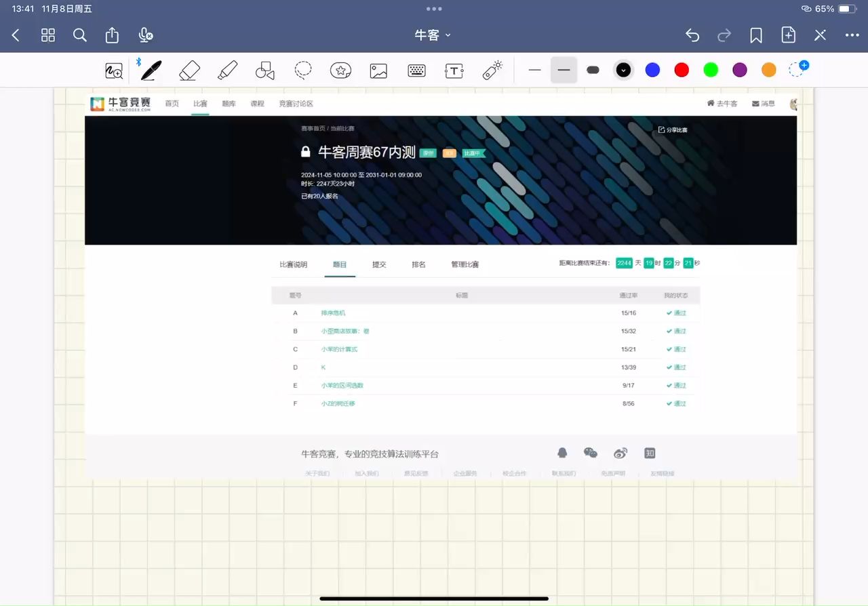This screenshot has height=606, width=868.
Task: Open the keyboard typing tool
Action: (416, 70)
